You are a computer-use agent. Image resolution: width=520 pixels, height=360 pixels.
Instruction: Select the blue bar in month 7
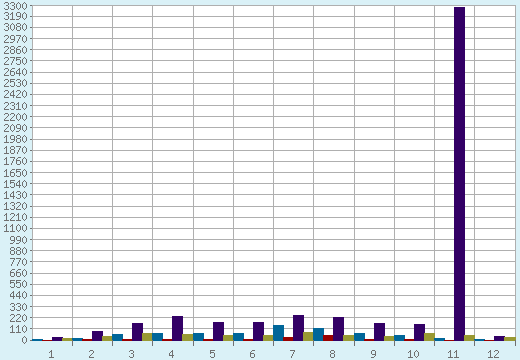tap(278, 333)
